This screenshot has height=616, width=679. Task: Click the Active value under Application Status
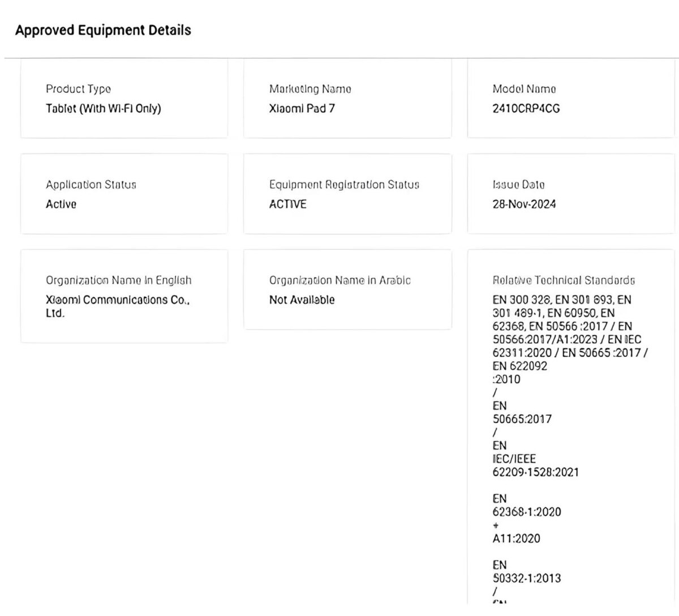click(61, 204)
